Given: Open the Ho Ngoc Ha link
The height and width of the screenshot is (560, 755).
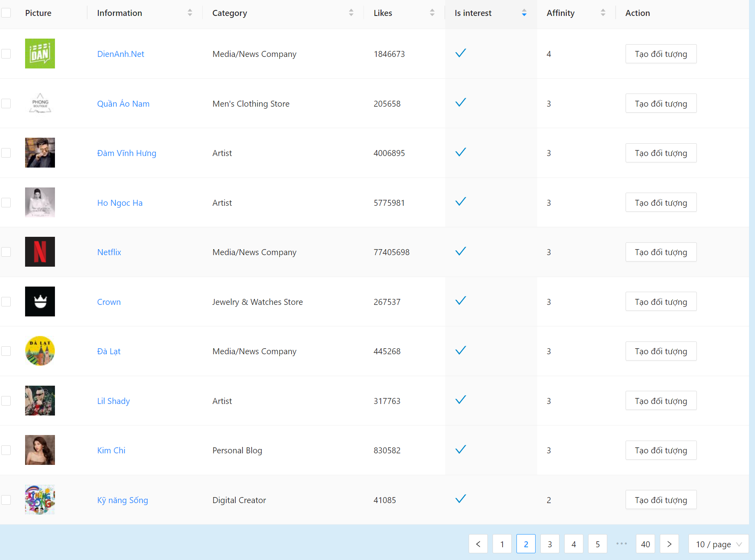Looking at the screenshot, I should 120,203.
